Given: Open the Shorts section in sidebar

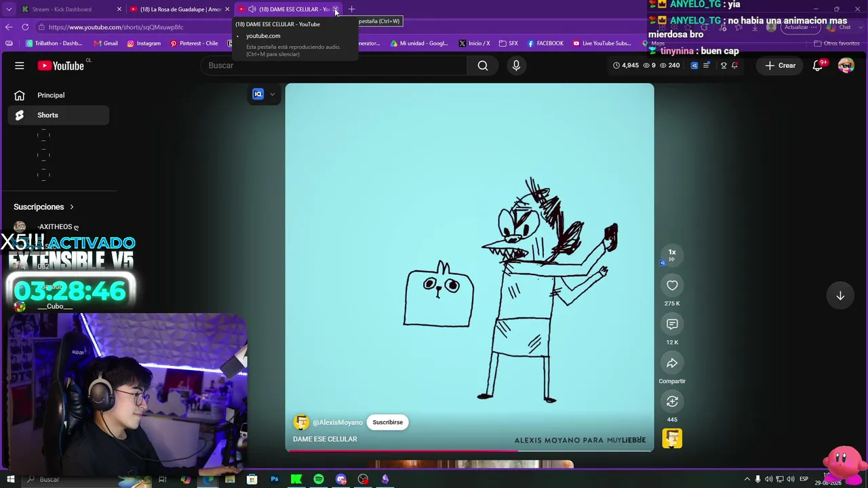Looking at the screenshot, I should [58, 115].
